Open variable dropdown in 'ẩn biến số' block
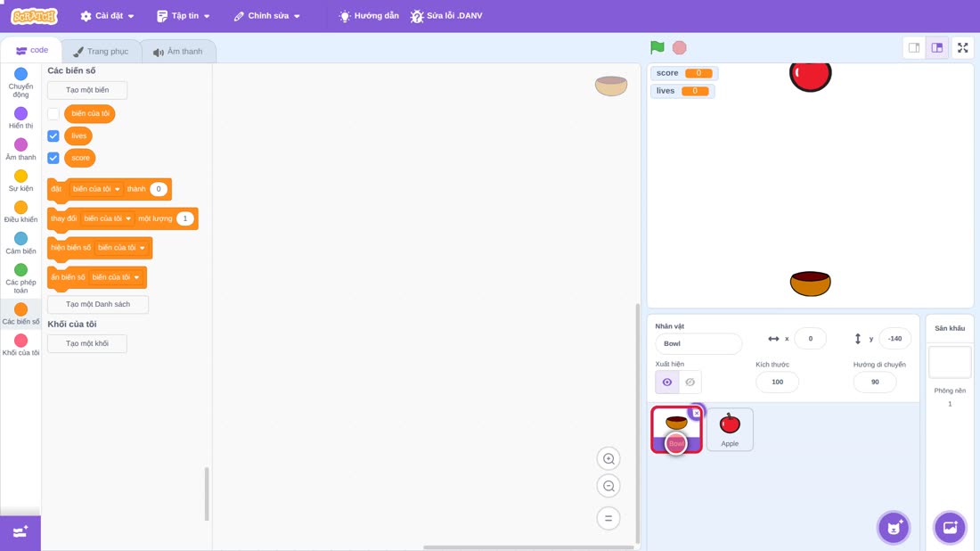 tap(116, 277)
